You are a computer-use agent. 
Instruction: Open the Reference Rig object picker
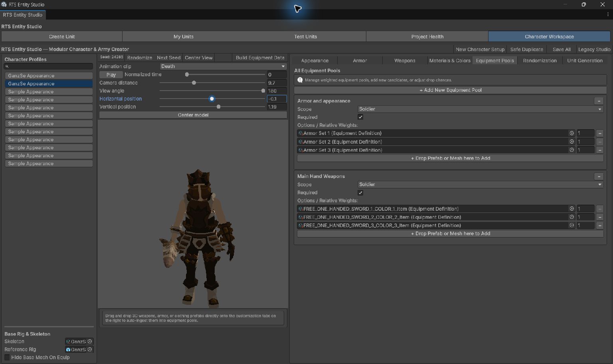[x=90, y=350]
